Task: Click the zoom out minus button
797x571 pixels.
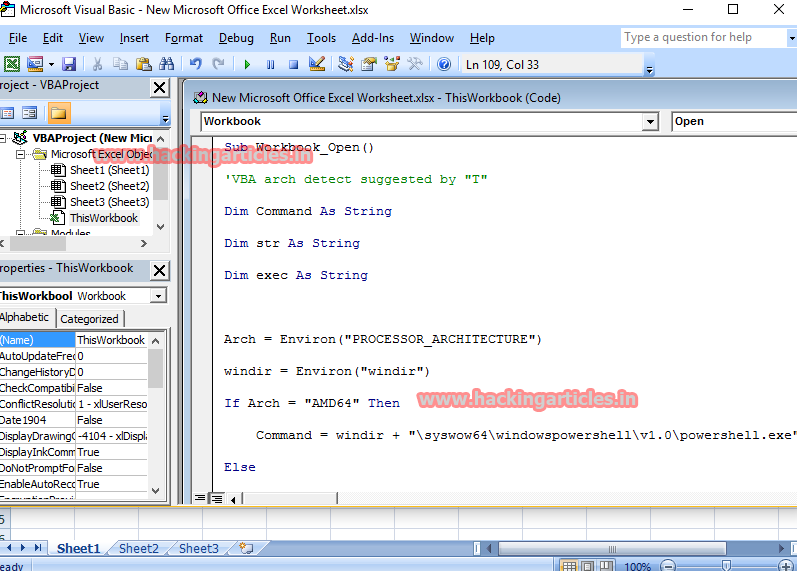Action: point(668,565)
